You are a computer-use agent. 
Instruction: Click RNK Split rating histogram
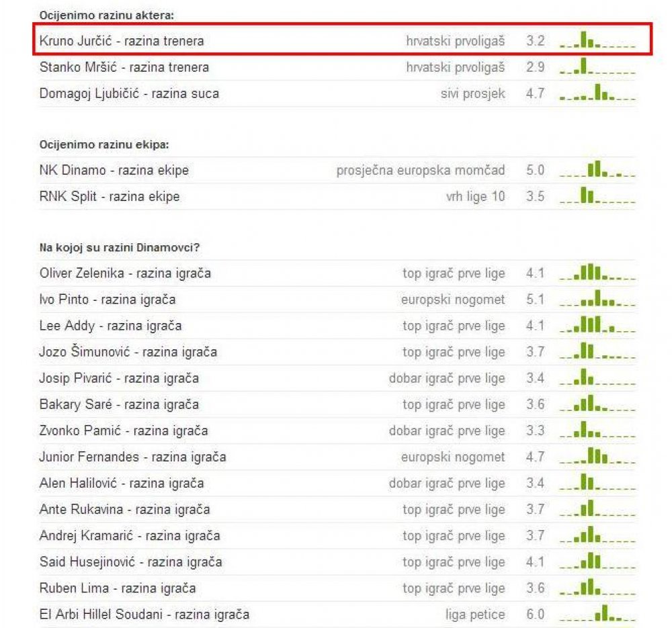[x=597, y=195]
